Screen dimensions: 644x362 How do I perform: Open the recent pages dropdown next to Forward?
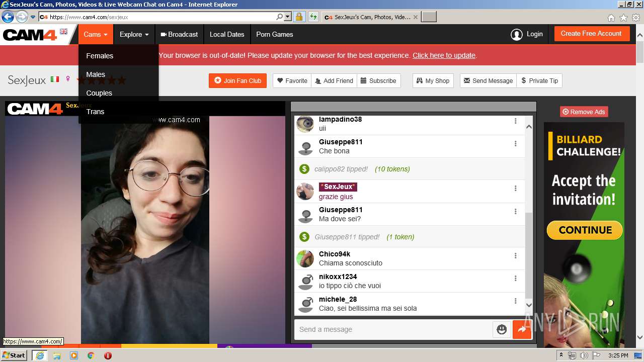pyautogui.click(x=33, y=17)
